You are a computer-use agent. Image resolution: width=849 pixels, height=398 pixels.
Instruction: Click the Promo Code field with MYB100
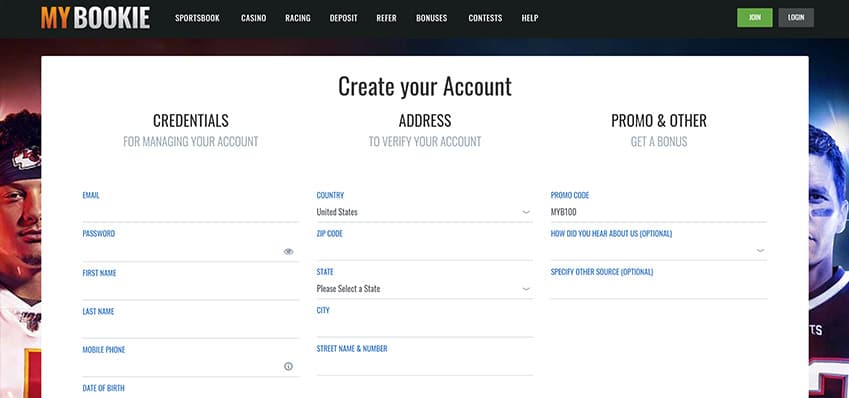coord(658,212)
